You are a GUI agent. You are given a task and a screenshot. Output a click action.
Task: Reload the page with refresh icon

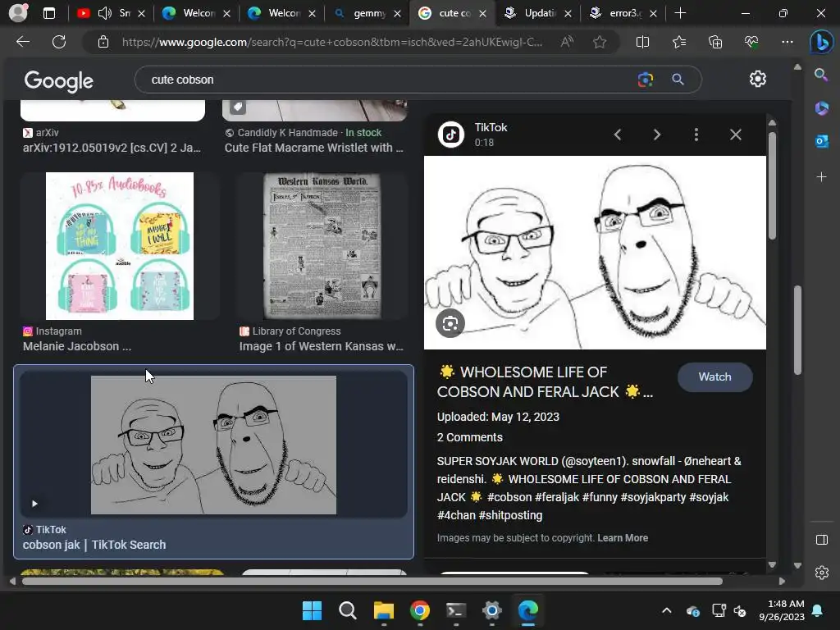coord(59,42)
